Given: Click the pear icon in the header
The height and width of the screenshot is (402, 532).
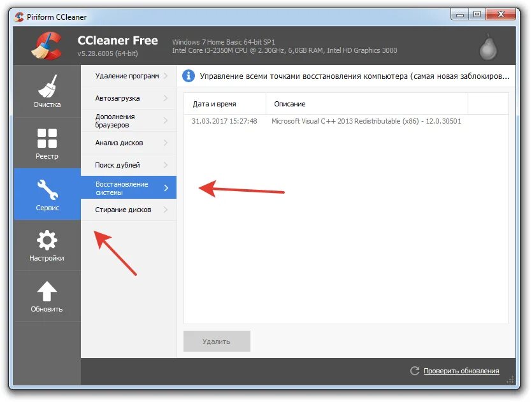Looking at the screenshot, I should pos(488,47).
